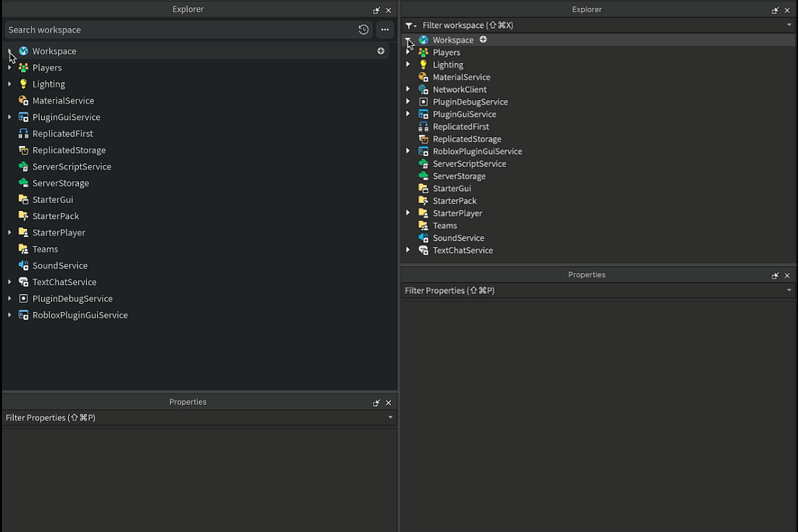This screenshot has height=532, width=798.
Task: Open left Explorer more options menu
Action: point(385,30)
